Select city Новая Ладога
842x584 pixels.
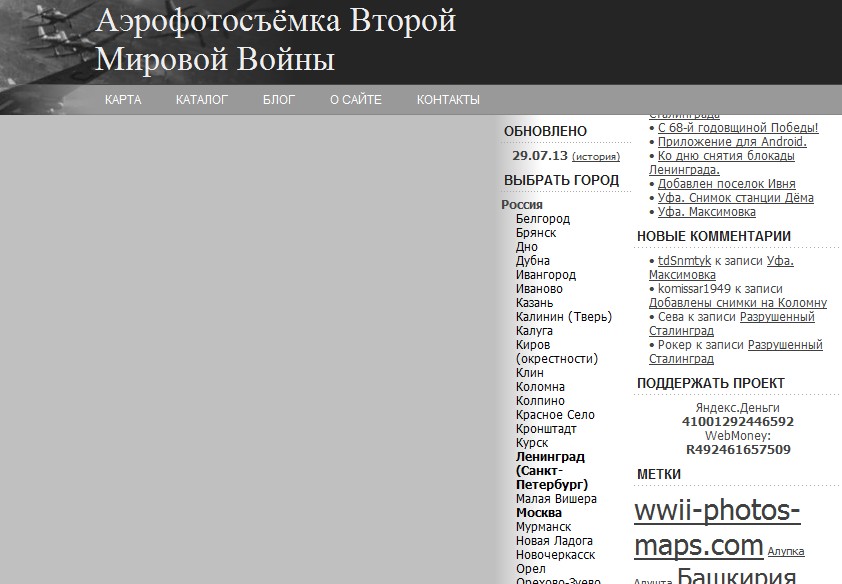pos(554,541)
